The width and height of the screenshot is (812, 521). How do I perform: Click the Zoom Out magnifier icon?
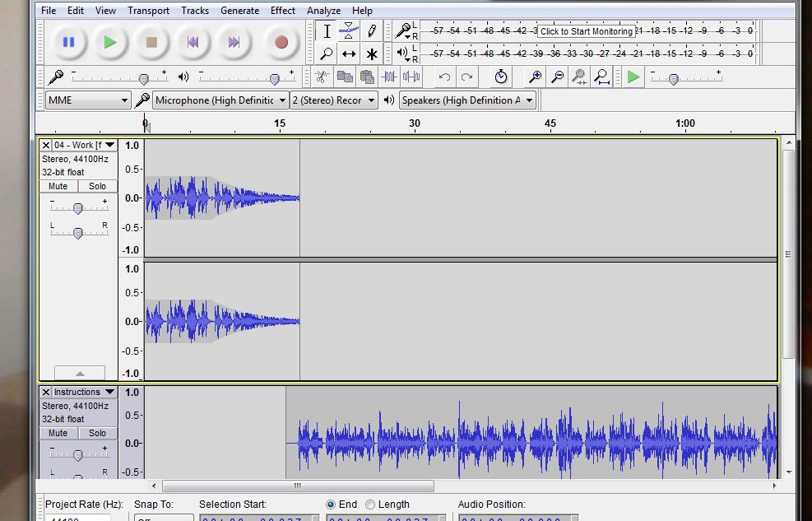[557, 77]
